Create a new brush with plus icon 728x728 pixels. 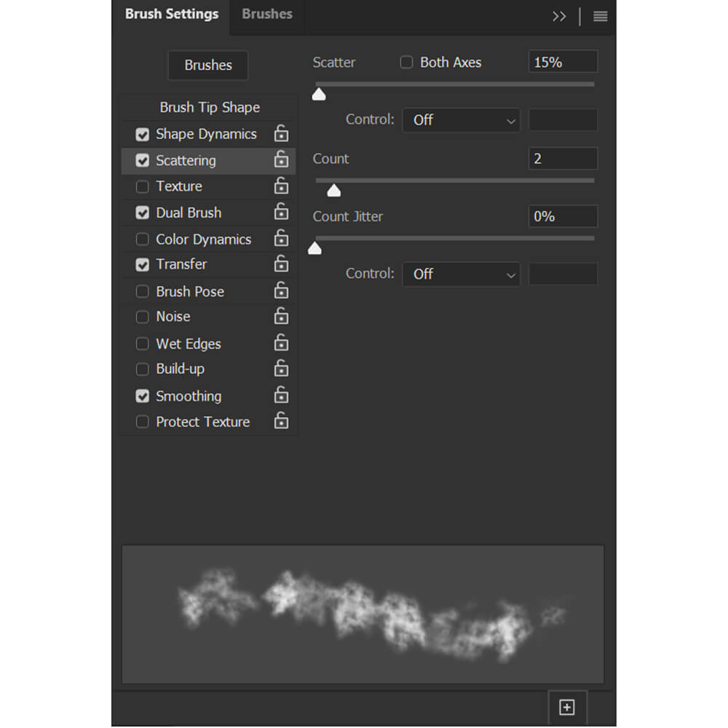(567, 707)
